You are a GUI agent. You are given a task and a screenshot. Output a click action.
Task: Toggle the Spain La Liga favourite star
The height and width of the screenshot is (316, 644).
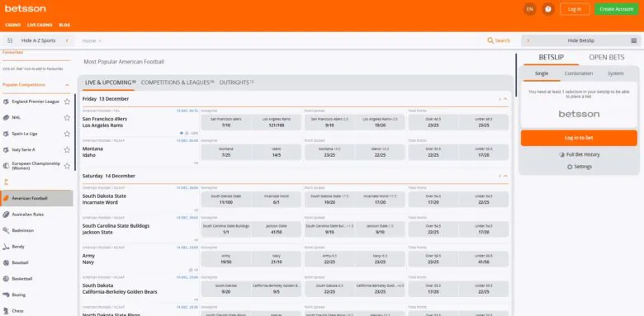pyautogui.click(x=67, y=134)
